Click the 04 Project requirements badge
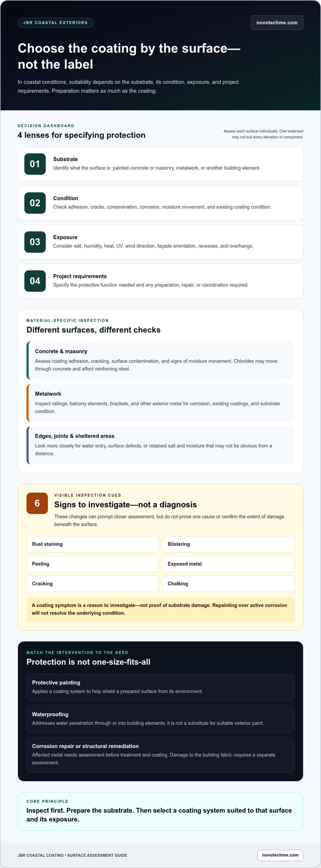 click(35, 281)
